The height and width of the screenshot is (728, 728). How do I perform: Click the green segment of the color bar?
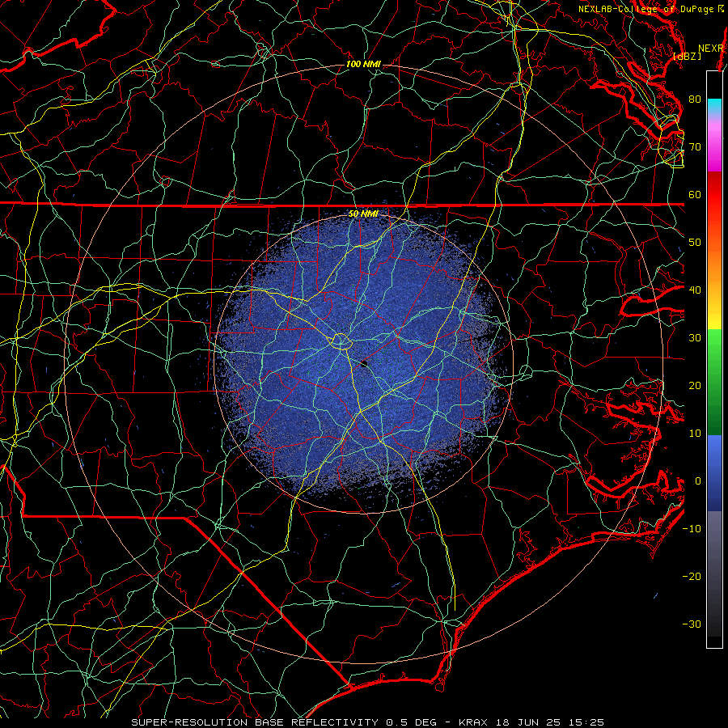[x=714, y=382]
